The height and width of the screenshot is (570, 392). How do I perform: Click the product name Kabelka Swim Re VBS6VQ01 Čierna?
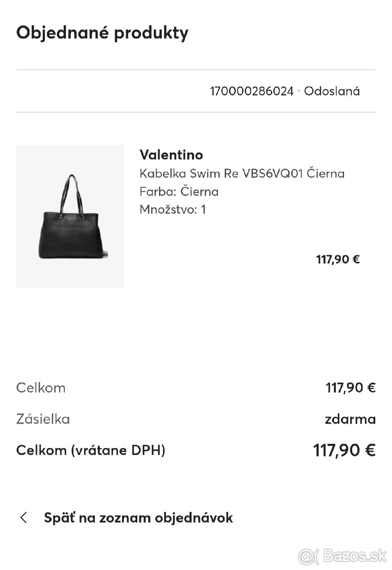[242, 173]
